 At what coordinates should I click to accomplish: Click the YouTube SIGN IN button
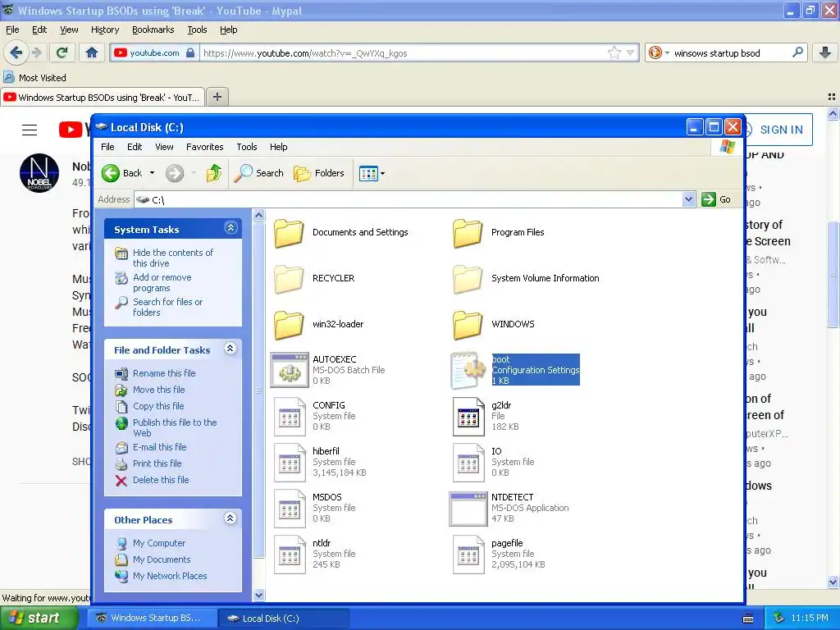779,130
